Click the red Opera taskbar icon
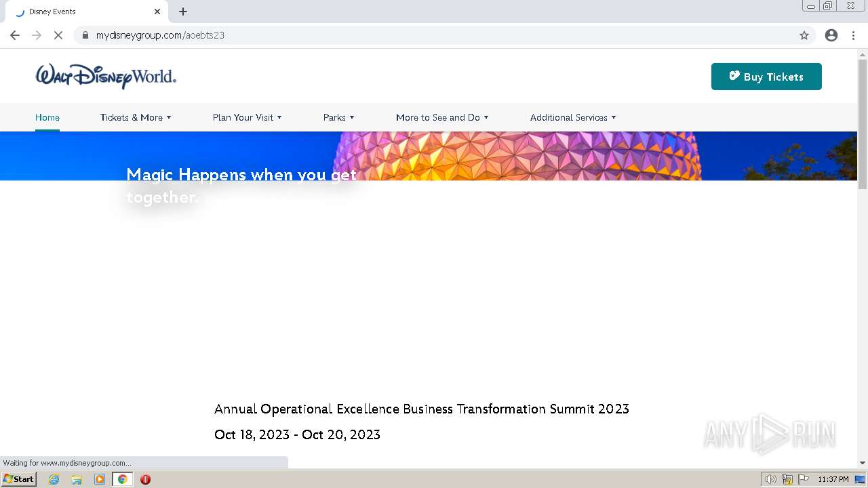 tap(145, 479)
